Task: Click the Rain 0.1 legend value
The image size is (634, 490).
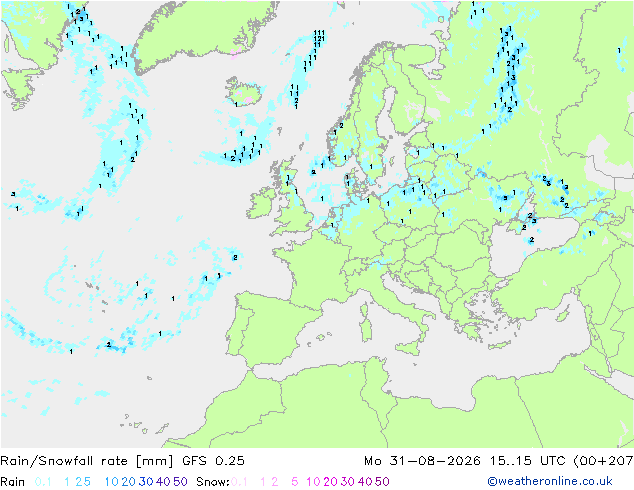Action: coord(43,482)
